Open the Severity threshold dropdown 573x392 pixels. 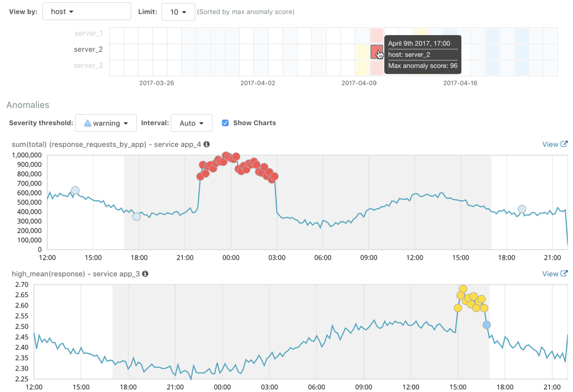point(106,123)
